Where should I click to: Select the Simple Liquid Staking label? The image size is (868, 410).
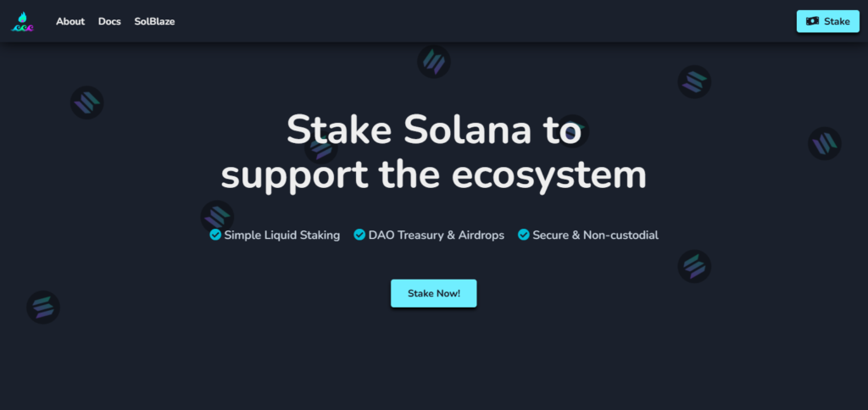coord(281,235)
